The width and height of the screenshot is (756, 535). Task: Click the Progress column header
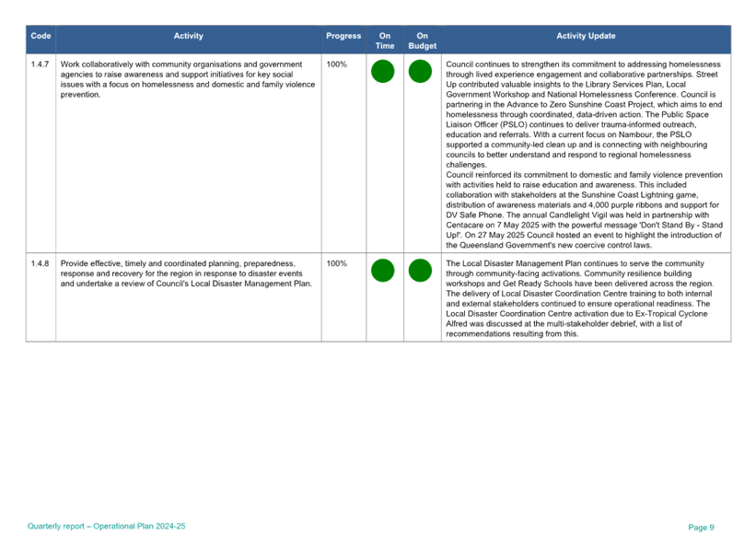coord(343,37)
